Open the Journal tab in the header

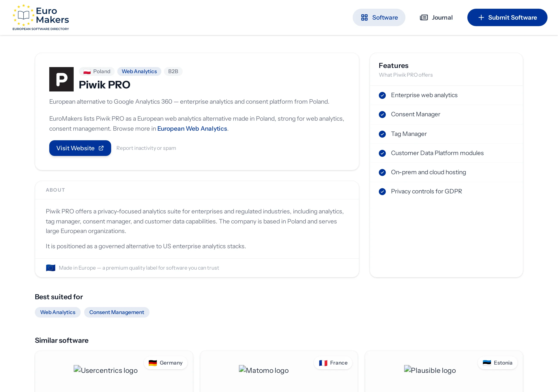coord(436,17)
